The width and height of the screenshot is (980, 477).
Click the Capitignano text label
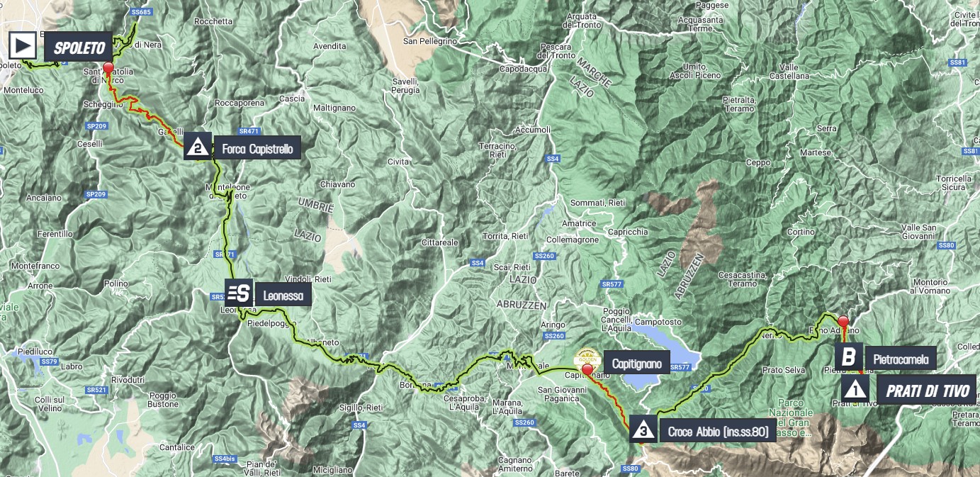point(634,364)
